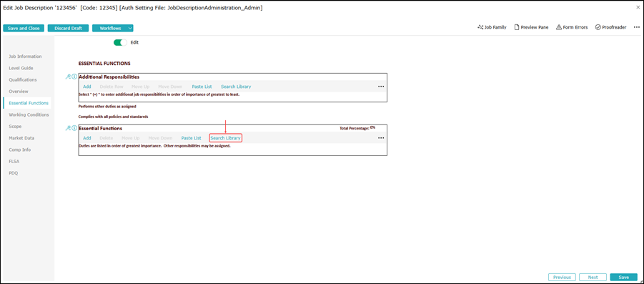Go to Working Conditions section
644x284 pixels.
coord(29,114)
